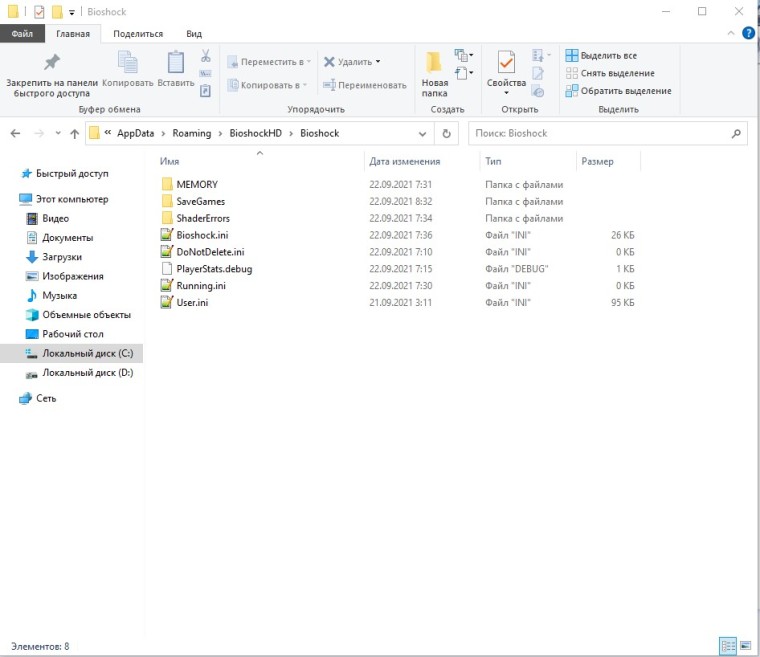This screenshot has width=760, height=657.
Task: Click the Переименовать button
Action: 365,85
